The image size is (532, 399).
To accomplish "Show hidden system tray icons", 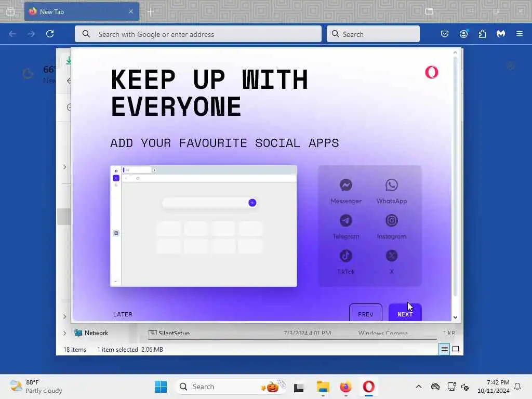I will pyautogui.click(x=419, y=387).
